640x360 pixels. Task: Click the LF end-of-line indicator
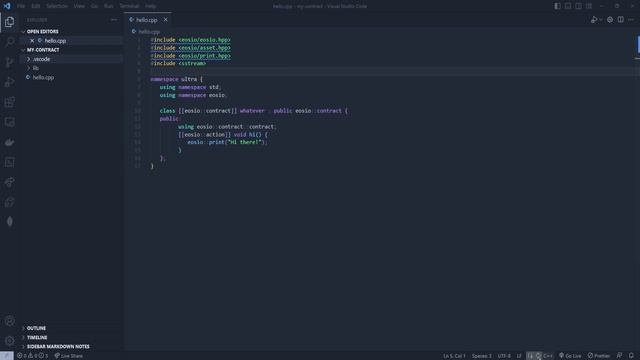coord(519,356)
